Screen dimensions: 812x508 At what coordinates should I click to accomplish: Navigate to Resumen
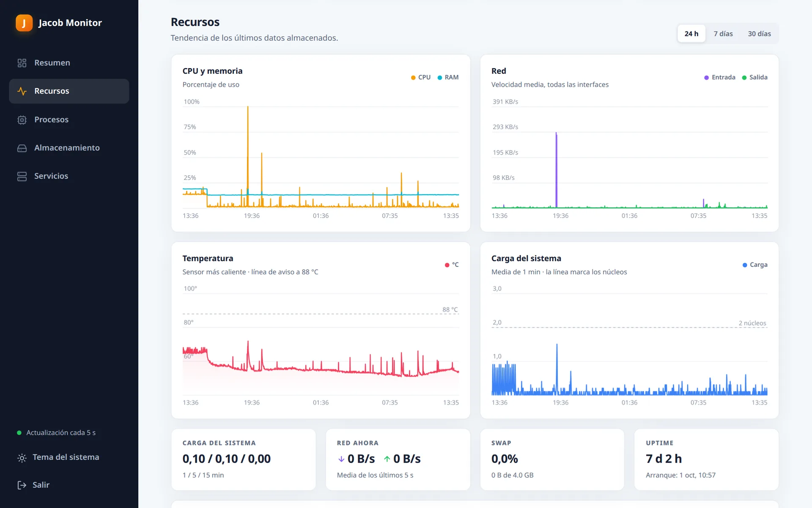(69, 63)
